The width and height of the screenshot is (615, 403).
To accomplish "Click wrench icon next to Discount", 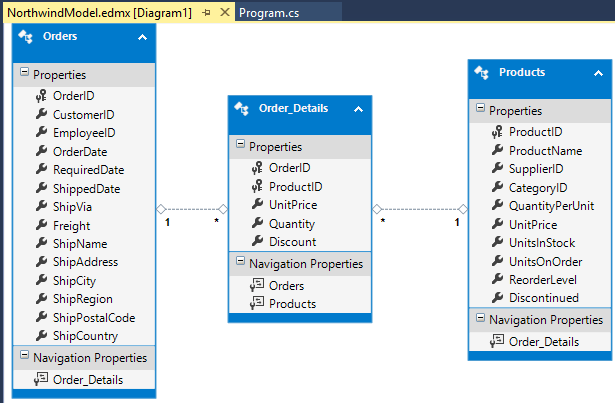I will (257, 241).
